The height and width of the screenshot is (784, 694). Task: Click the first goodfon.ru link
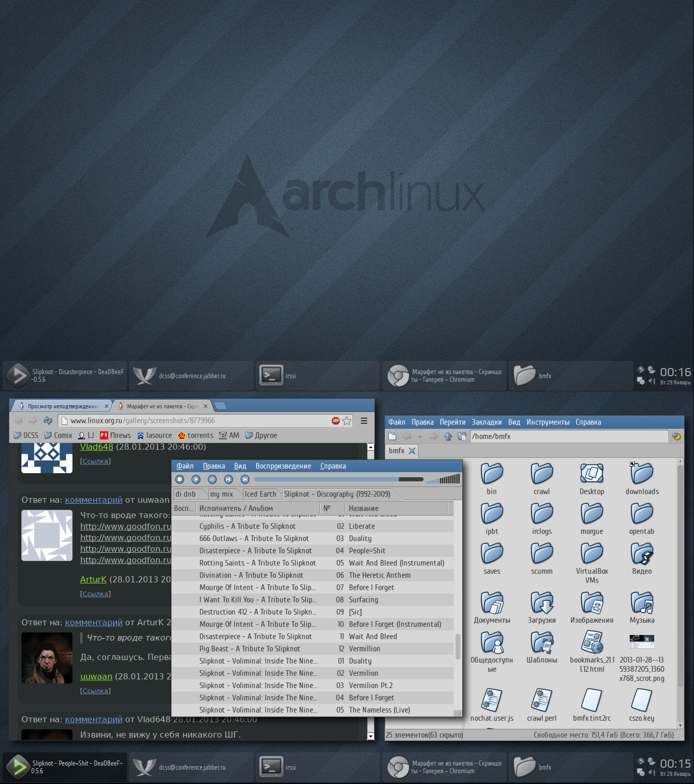[x=126, y=526]
